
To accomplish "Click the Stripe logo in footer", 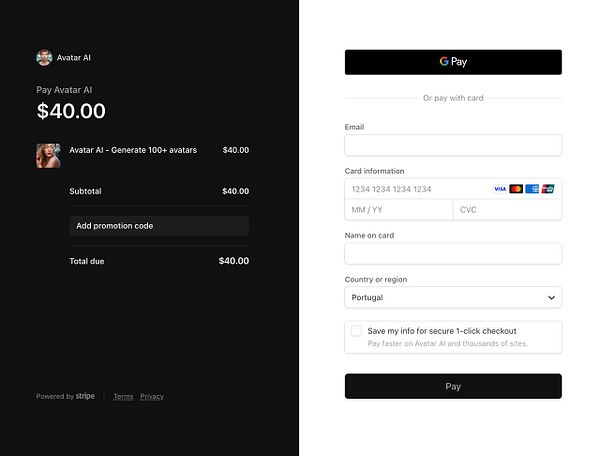I will click(85, 396).
